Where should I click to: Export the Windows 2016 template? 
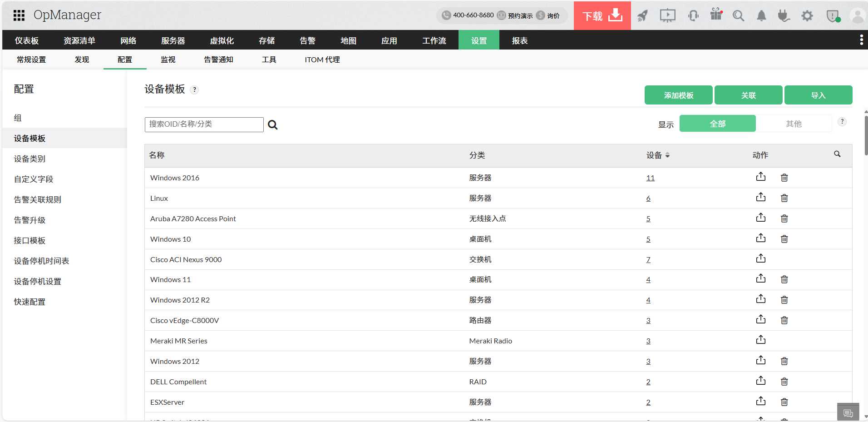[761, 177]
